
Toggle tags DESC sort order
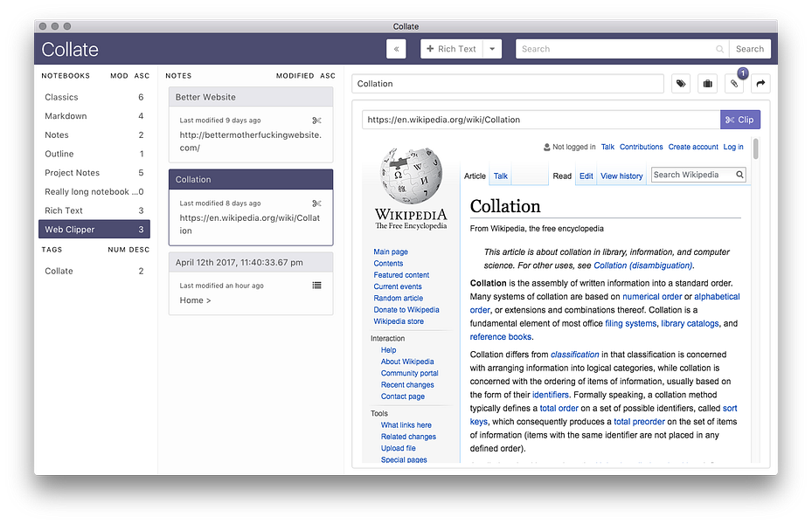click(x=139, y=249)
